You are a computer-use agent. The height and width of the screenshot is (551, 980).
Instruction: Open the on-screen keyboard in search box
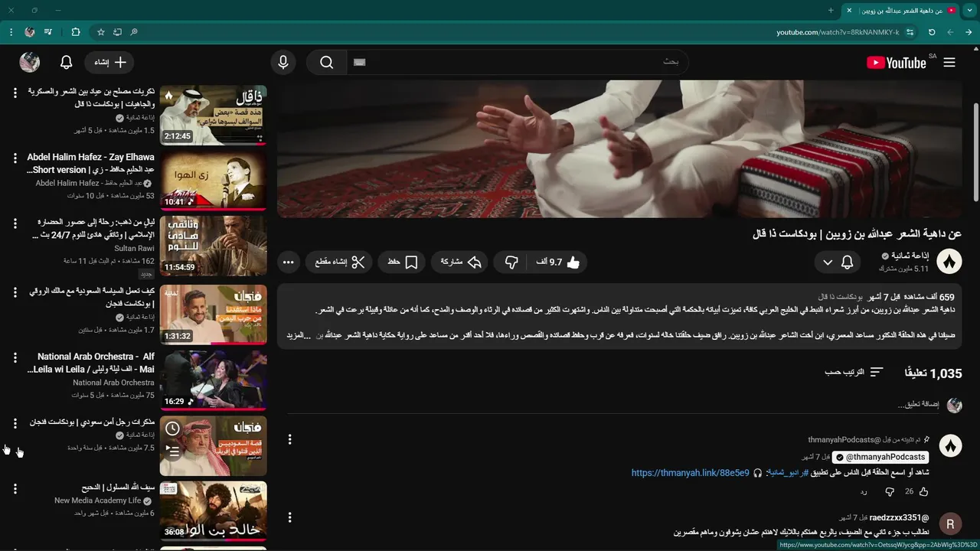360,63
